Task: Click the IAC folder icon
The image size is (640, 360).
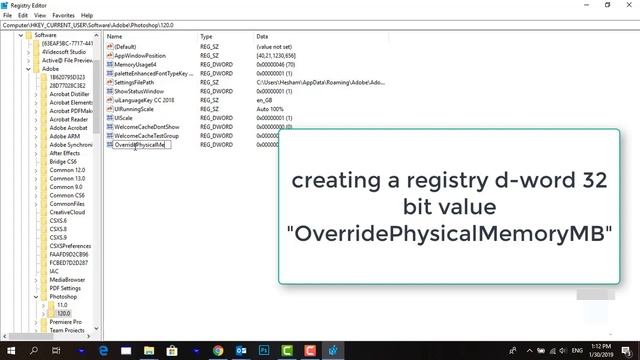Action: (44, 271)
